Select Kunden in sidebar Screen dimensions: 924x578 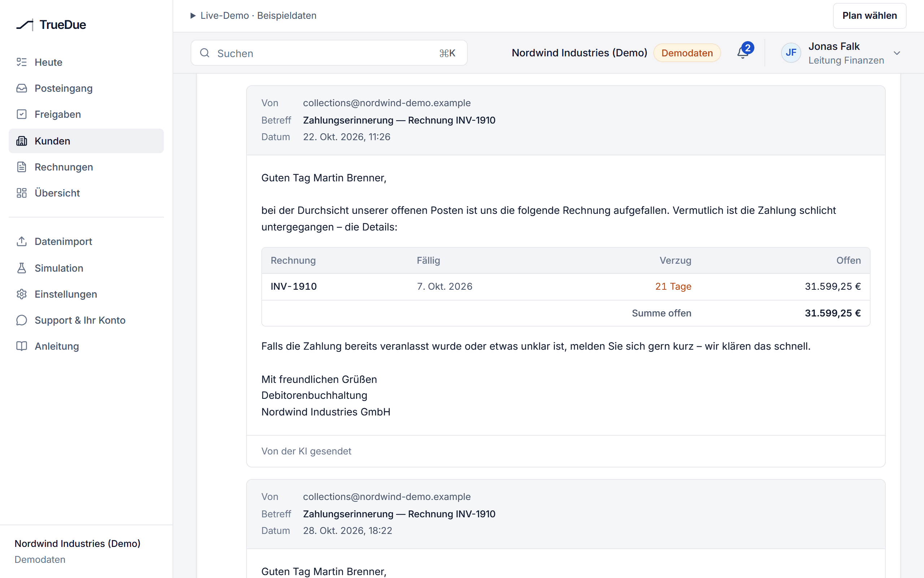(x=86, y=141)
